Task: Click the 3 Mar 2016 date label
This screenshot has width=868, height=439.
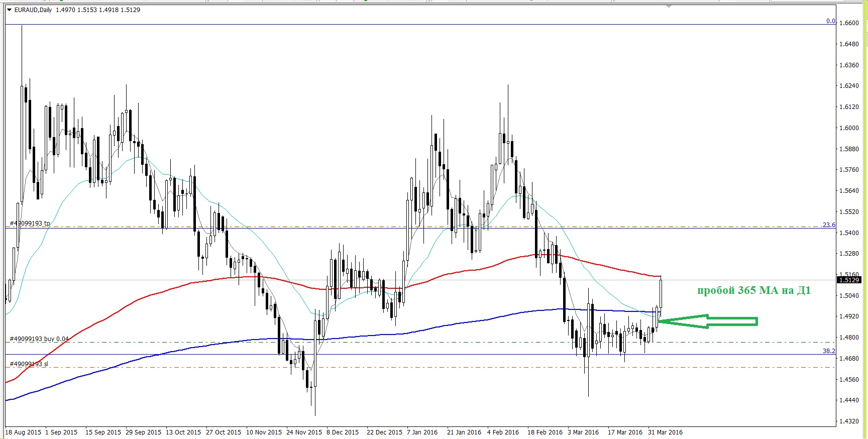Action: point(583,432)
